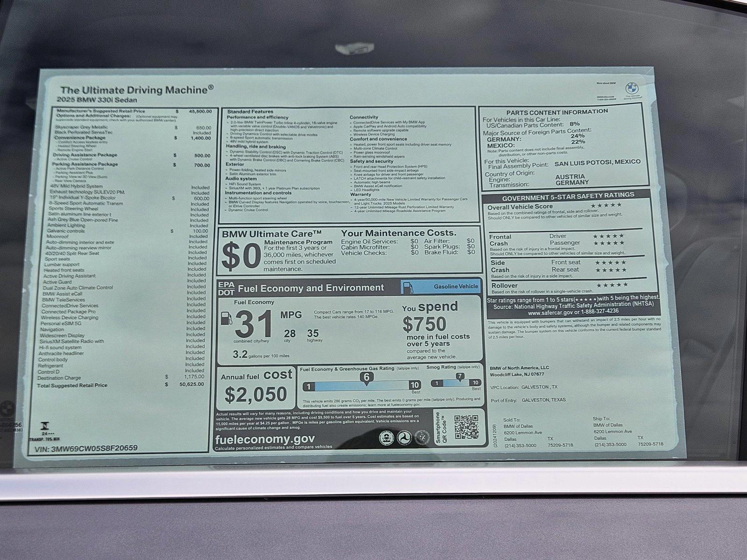
Task: Click the Side Crash Rear seat rating
Action: coord(589,270)
